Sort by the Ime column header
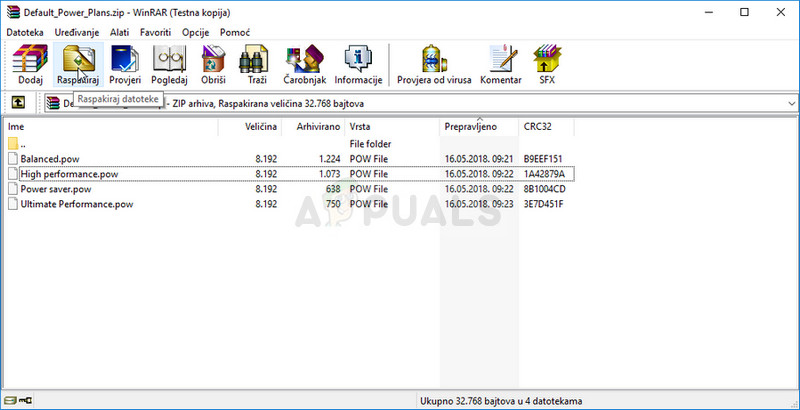Screen dimensions: 800x410 111,127
